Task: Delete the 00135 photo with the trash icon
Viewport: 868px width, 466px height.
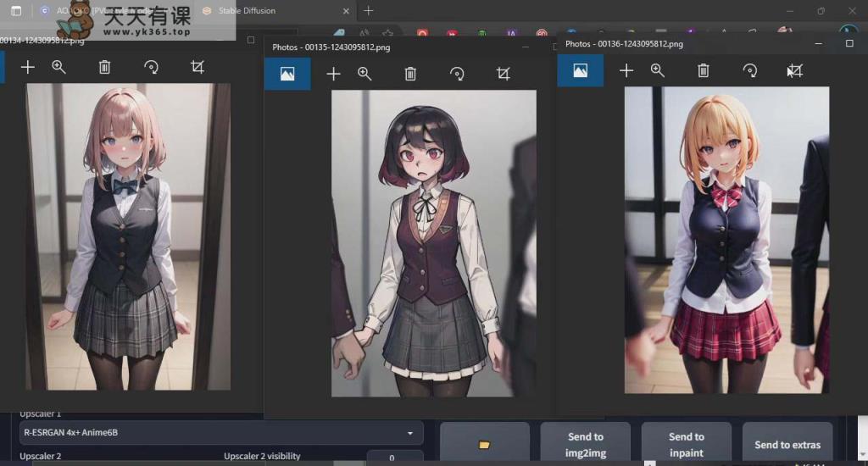Action: click(410, 75)
